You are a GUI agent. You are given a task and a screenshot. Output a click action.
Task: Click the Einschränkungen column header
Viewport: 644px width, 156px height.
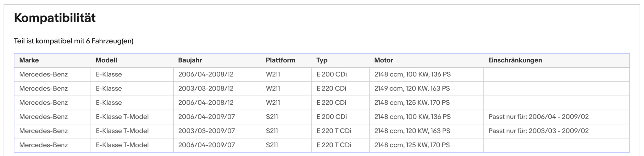point(515,60)
